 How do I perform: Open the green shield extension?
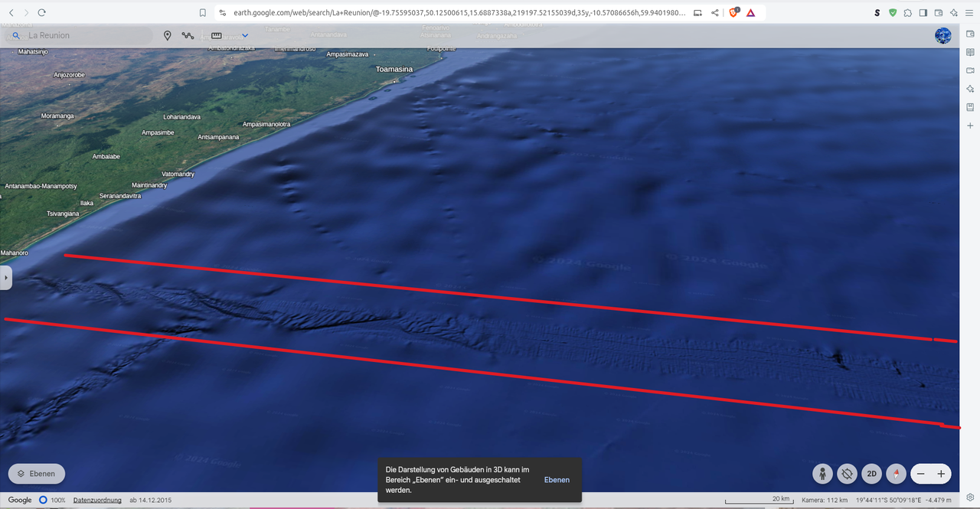point(893,13)
